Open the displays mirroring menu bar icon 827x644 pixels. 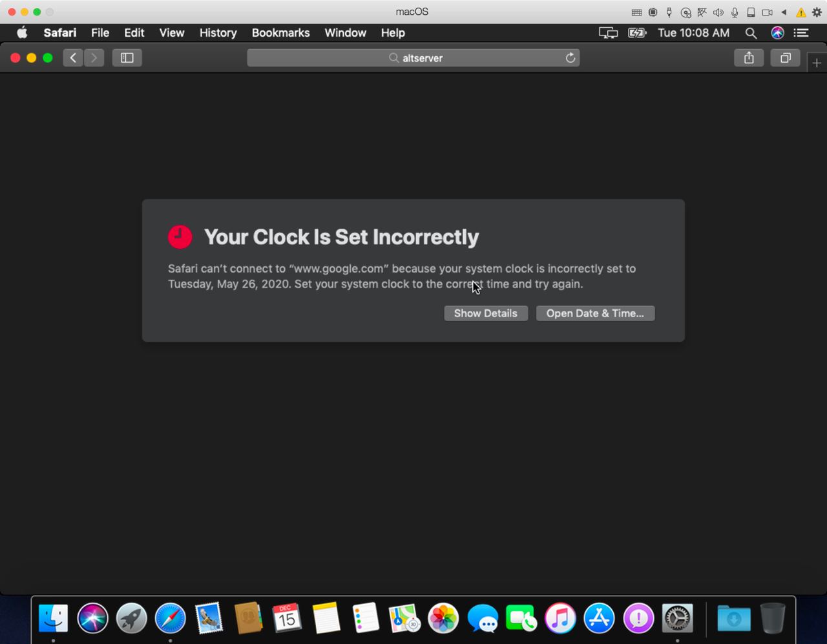(x=608, y=33)
